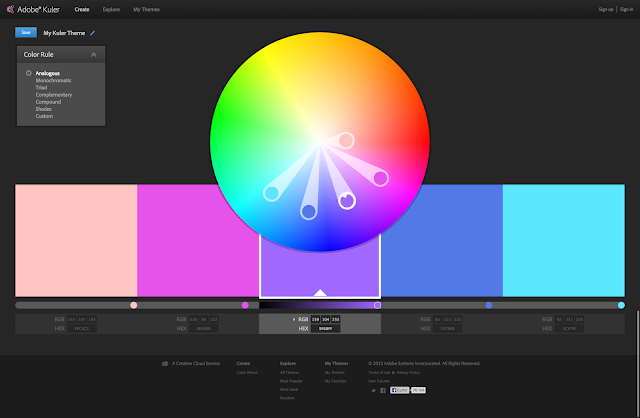
Task: Select the magenta color swatch
Action: point(198,240)
